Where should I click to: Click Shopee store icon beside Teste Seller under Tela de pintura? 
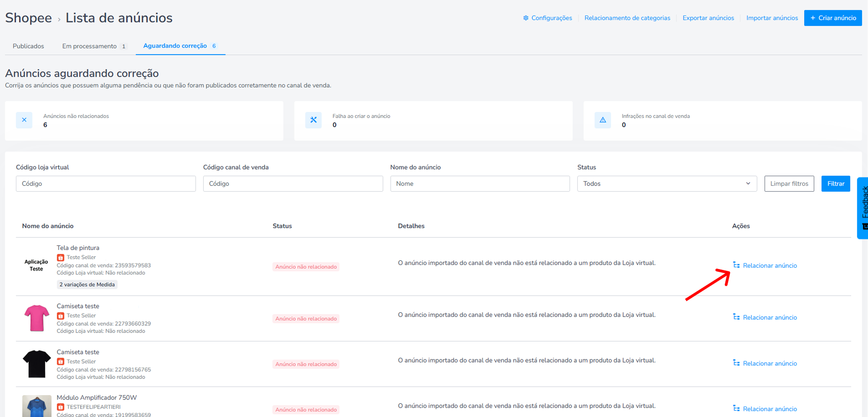[x=61, y=258]
